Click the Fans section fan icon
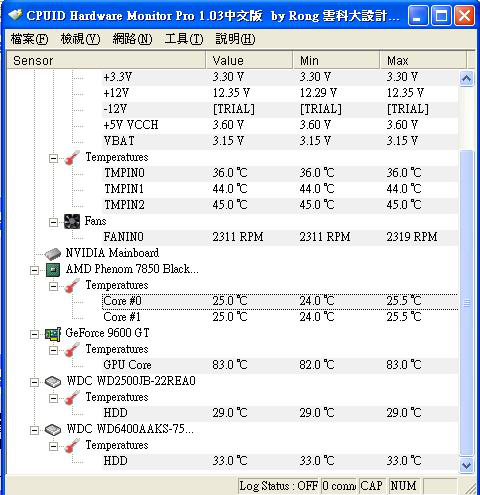 click(x=72, y=221)
